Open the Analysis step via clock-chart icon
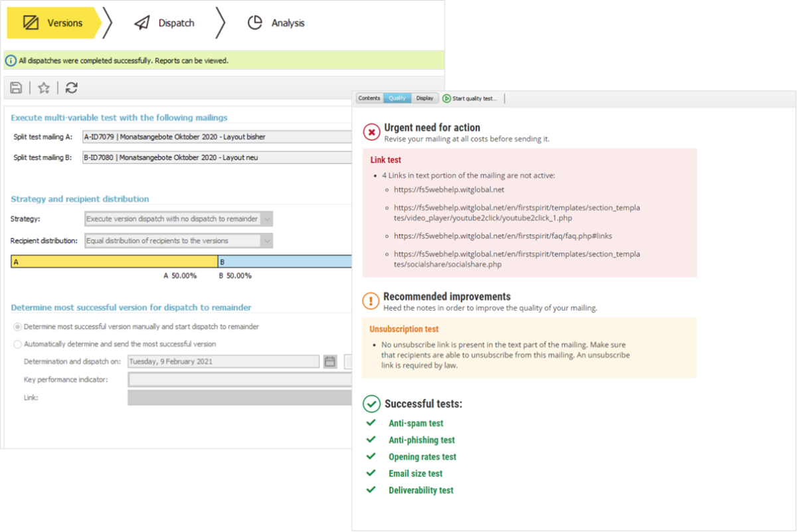The image size is (797, 532). pyautogui.click(x=255, y=22)
